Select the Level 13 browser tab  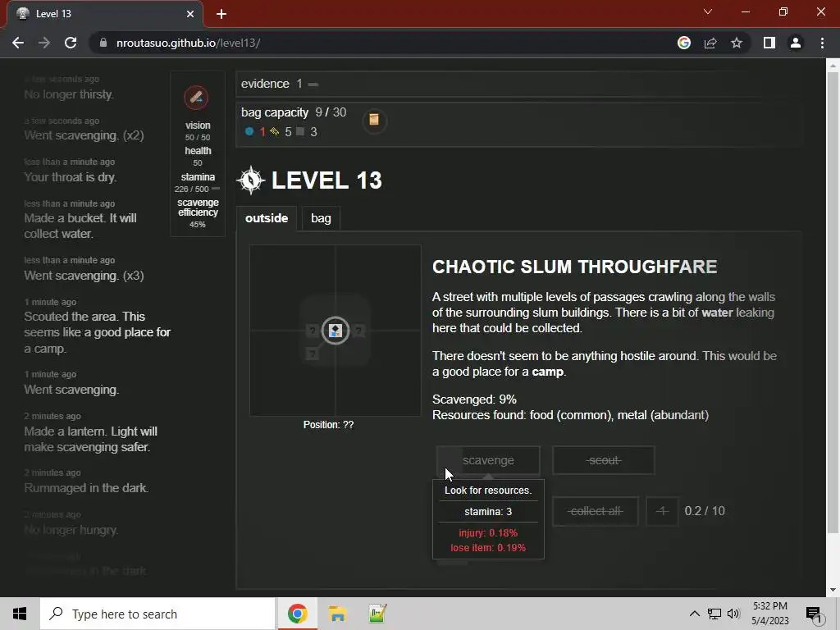104,14
